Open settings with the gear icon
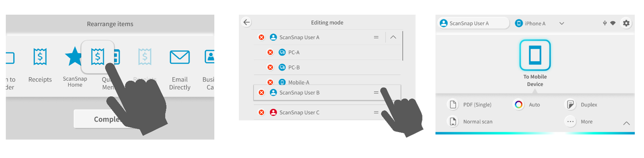Screen dimensions: 644x158 [x=626, y=23]
